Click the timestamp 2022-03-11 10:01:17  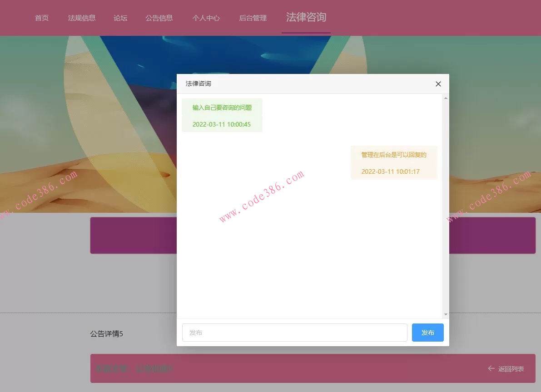pos(390,171)
